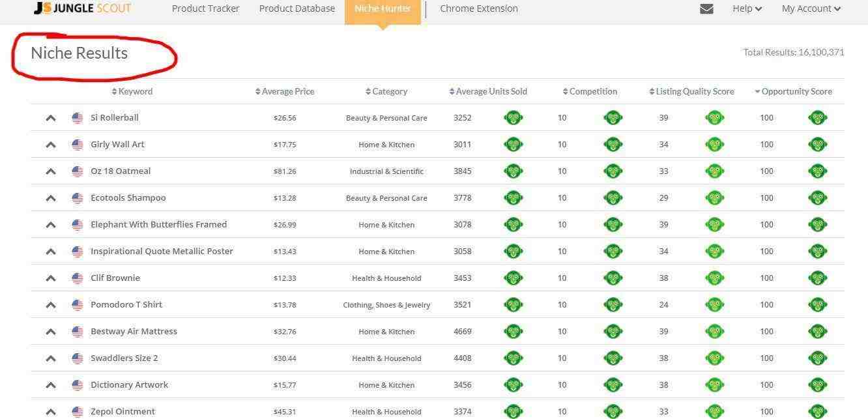
Task: Click Listing Quality monkey icon for Clif Brownie
Action: (x=715, y=278)
